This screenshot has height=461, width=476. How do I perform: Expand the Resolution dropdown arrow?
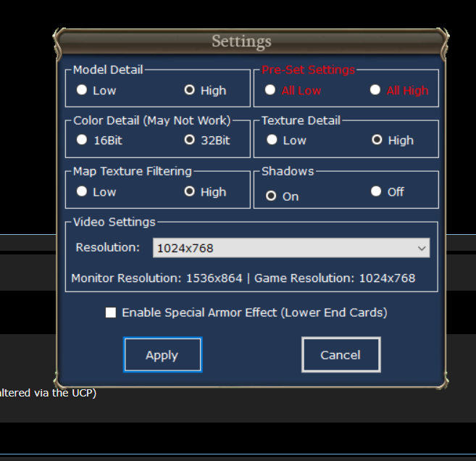tap(422, 248)
